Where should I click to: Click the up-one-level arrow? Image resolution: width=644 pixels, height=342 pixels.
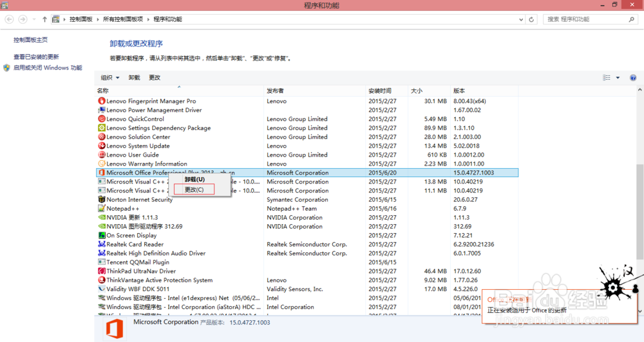point(44,19)
